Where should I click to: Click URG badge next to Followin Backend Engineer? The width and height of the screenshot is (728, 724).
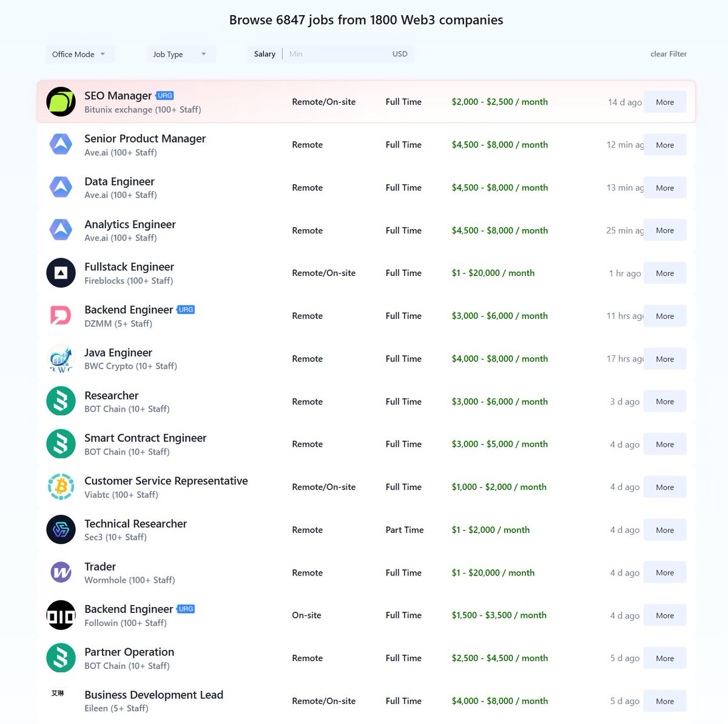[186, 609]
